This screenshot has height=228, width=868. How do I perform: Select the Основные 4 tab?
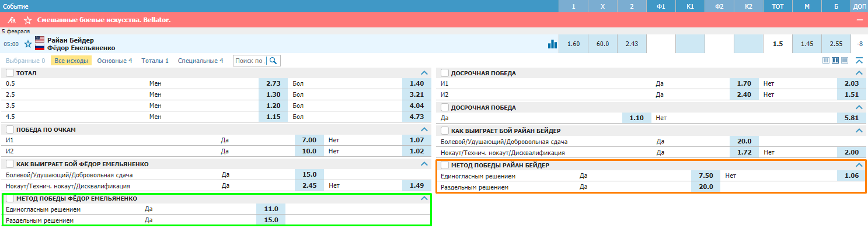(114, 61)
